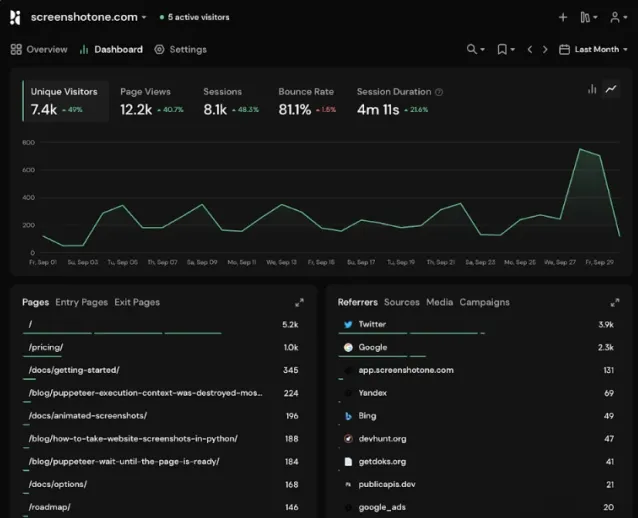Click the /roadmap/ page row
Screen dimensions: 638x518
pos(161,507)
